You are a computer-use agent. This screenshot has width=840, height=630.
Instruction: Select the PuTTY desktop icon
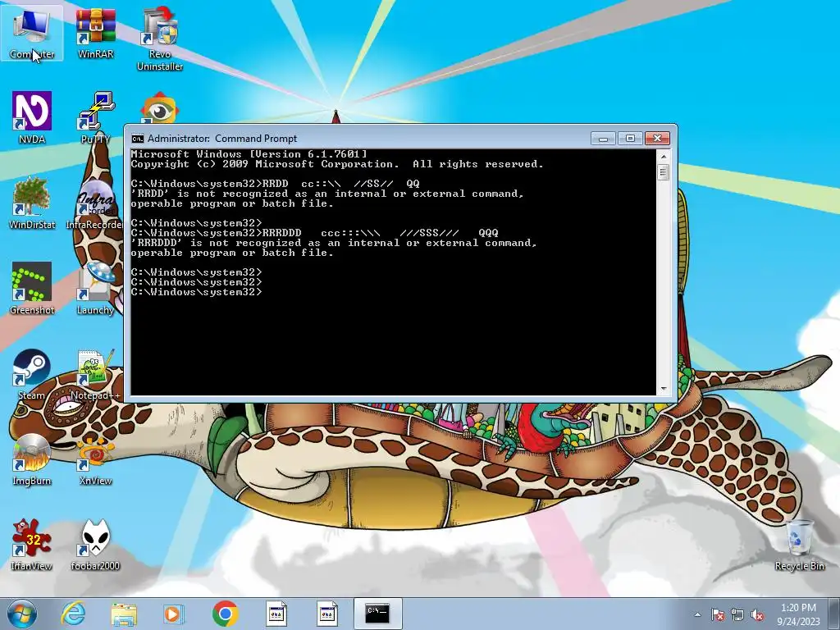point(95,118)
